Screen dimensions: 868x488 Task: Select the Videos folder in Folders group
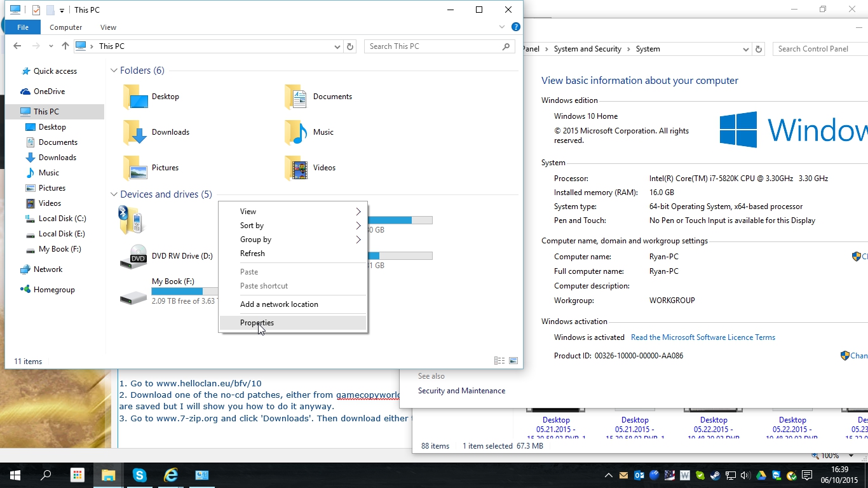point(310,168)
